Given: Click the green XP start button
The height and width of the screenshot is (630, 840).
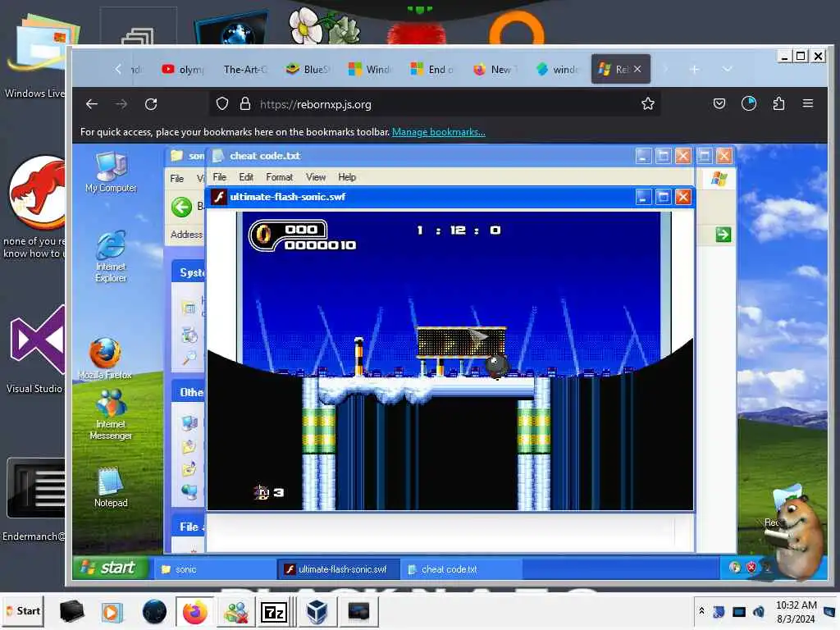Looking at the screenshot, I should click(112, 568).
